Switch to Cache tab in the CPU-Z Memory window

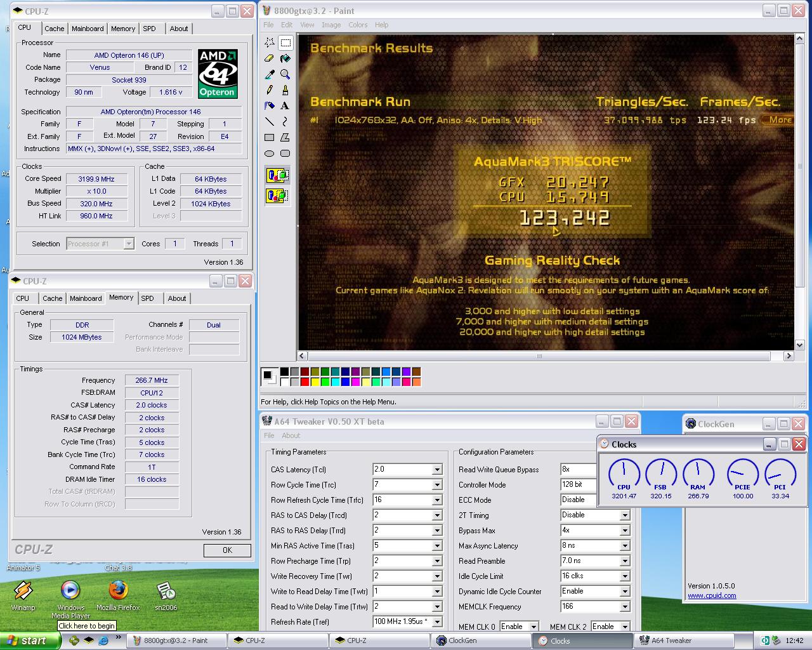pyautogui.click(x=53, y=298)
